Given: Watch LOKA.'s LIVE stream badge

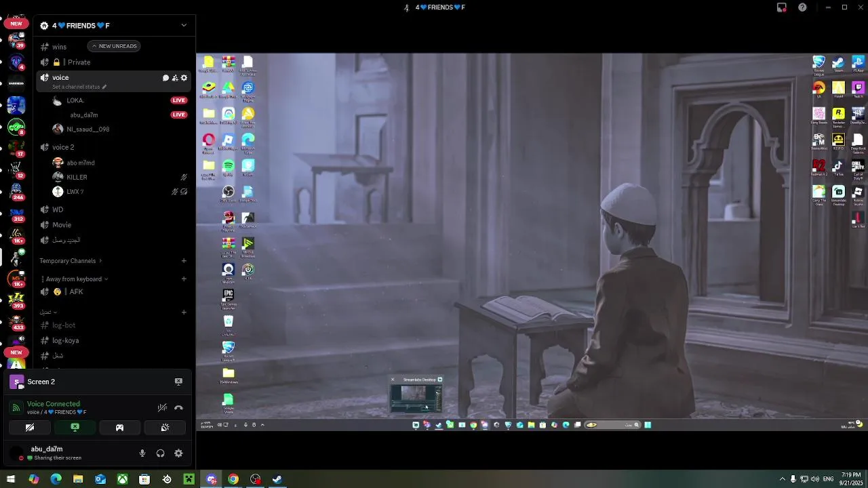Looking at the screenshot, I should 179,100.
